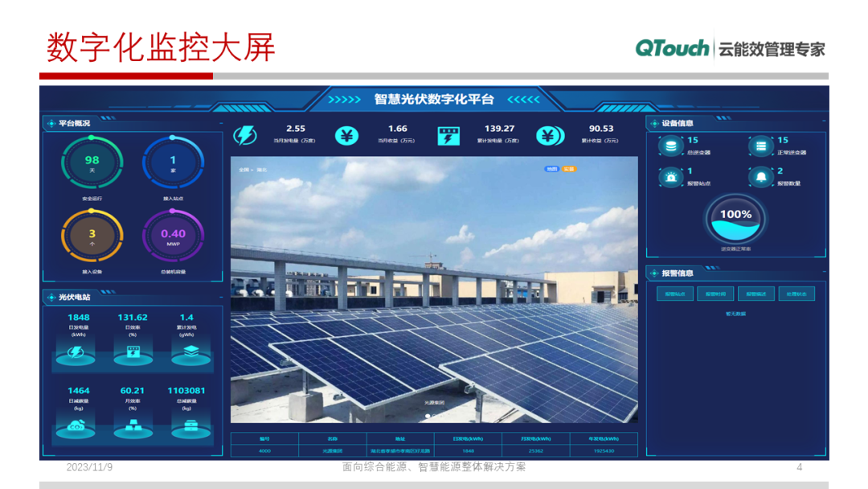Image resolution: width=868 pixels, height=489 pixels.
Task: Click the green 98 天 safe-running gauge
Action: [x=92, y=162]
